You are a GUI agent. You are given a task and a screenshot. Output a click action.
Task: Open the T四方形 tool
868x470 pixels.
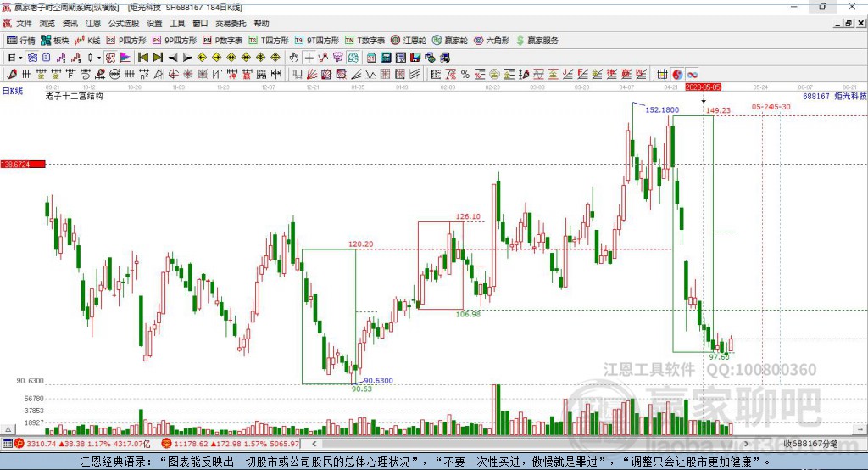click(x=269, y=41)
